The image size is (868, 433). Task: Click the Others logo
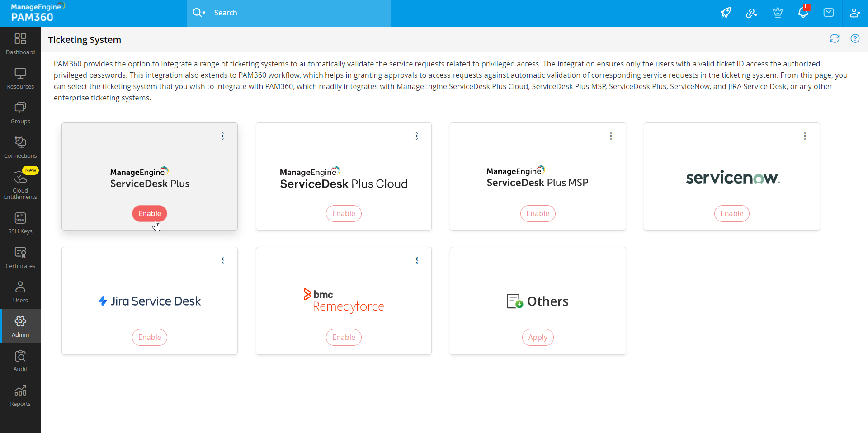[x=538, y=301]
